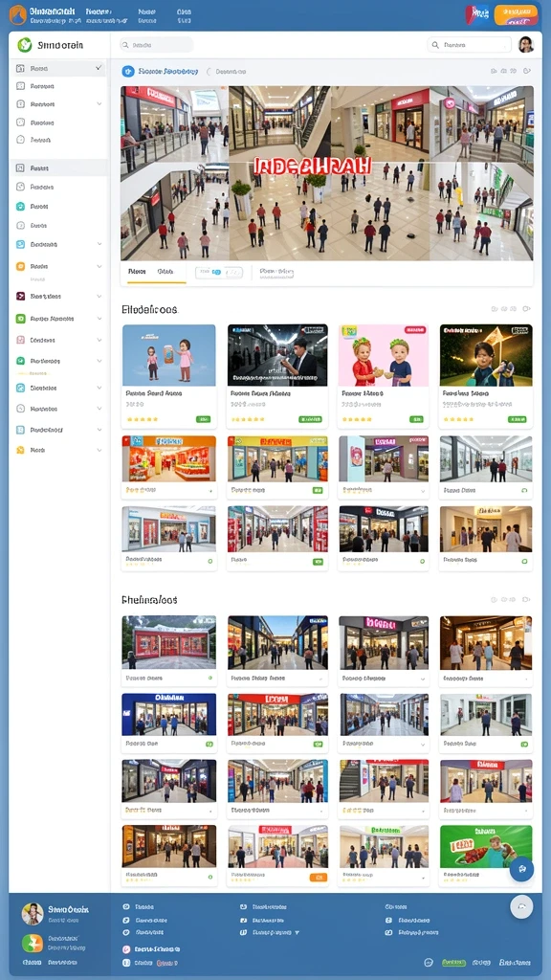
Task: Click the dark maroon icon in the sidebar
Action: pyautogui.click(x=20, y=297)
